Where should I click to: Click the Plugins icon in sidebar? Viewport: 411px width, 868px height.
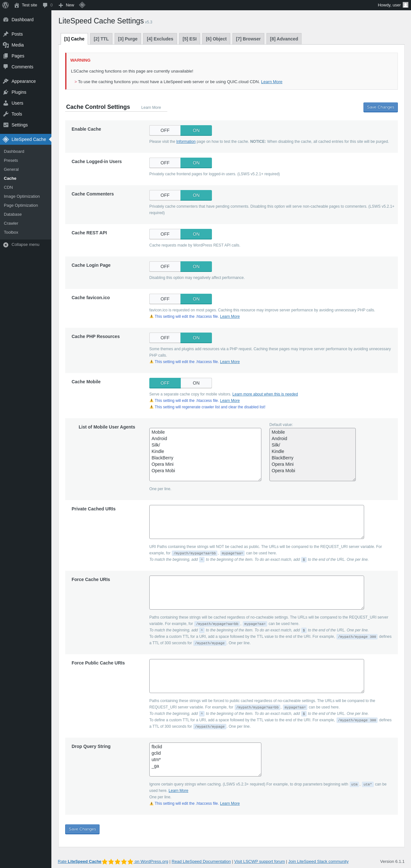[x=6, y=92]
